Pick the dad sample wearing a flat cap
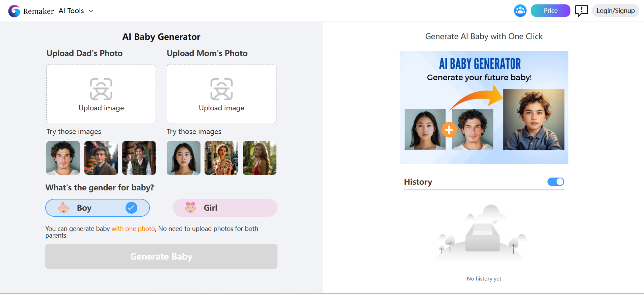Screen dimensions: 644x294 coord(101,158)
